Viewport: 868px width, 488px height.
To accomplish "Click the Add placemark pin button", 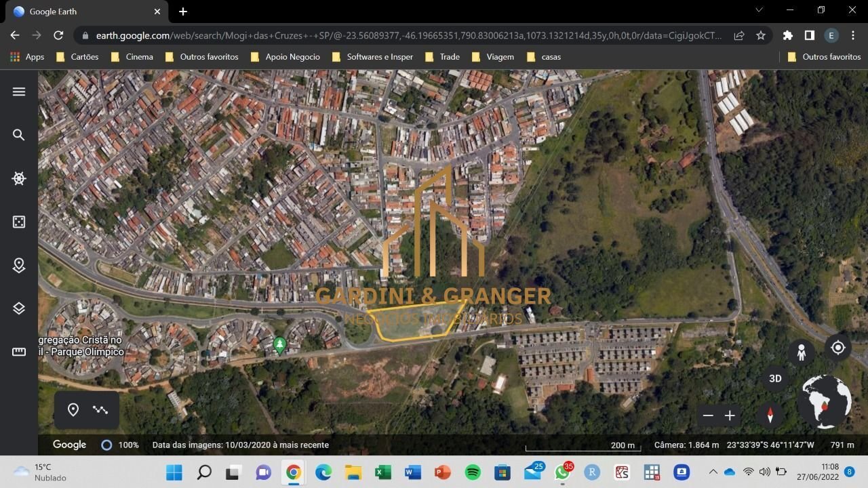I will [x=73, y=409].
